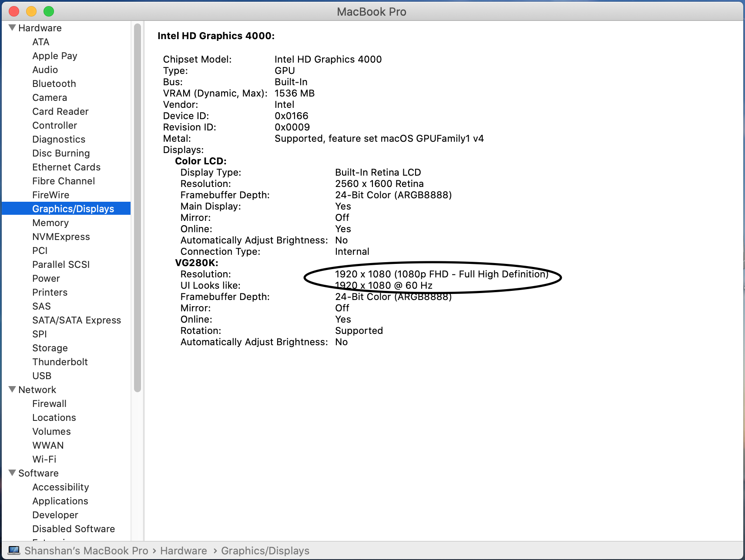Show Bluetooth hardware information
Image resolution: width=745 pixels, height=560 pixels.
(x=54, y=83)
